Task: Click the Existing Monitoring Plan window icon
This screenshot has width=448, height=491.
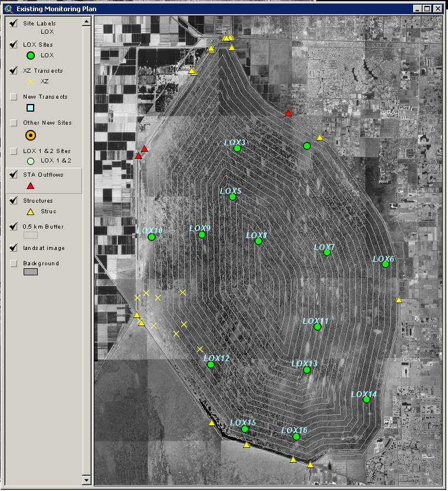Action: [9, 8]
